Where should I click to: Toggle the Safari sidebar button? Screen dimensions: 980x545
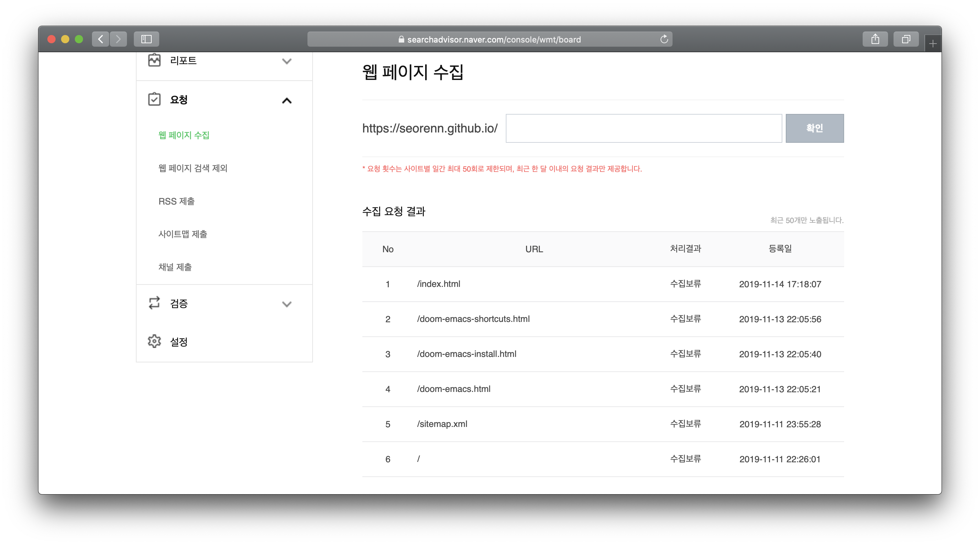coord(147,39)
